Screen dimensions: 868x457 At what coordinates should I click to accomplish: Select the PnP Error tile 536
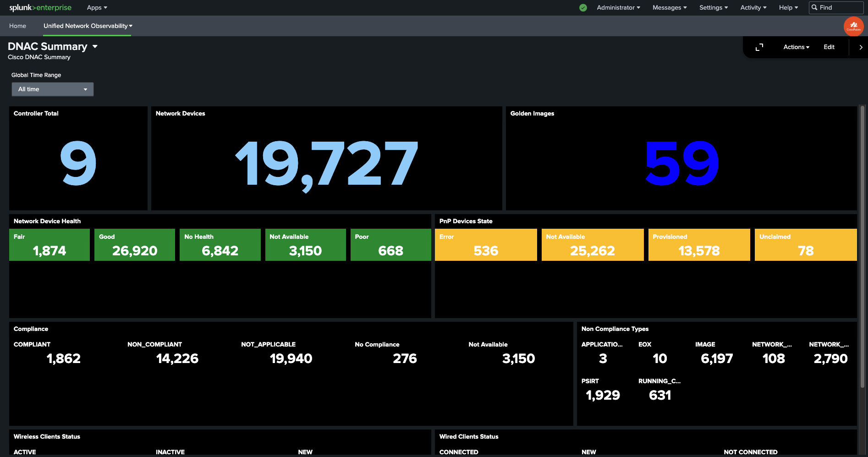[x=486, y=245]
